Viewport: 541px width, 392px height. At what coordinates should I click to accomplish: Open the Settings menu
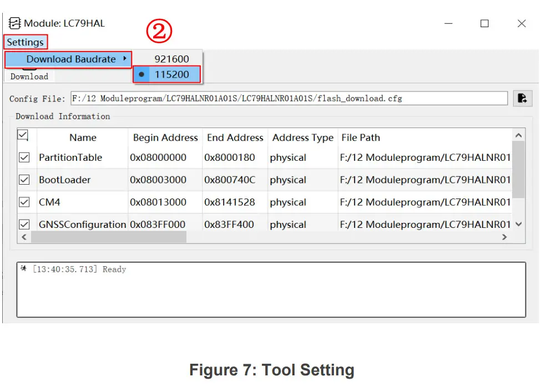[x=25, y=42]
